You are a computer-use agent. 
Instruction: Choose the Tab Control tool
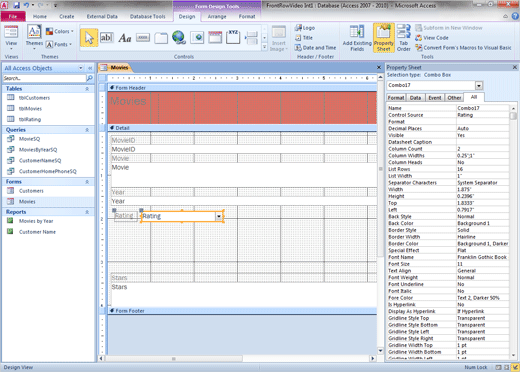(x=161, y=38)
